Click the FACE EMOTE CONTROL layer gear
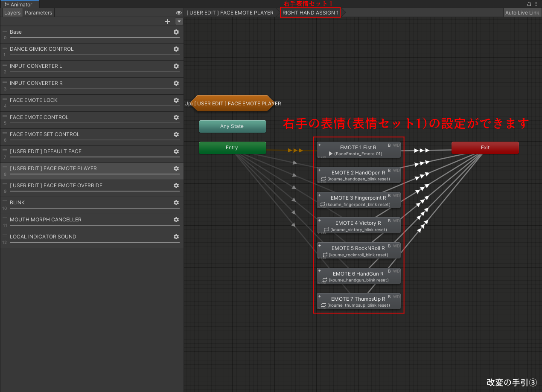The height and width of the screenshot is (392, 542). 176,117
